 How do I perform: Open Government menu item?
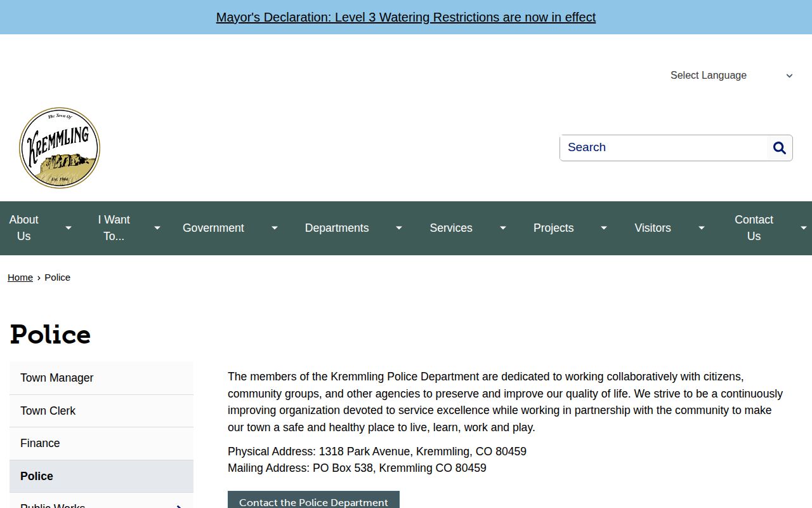[213, 228]
